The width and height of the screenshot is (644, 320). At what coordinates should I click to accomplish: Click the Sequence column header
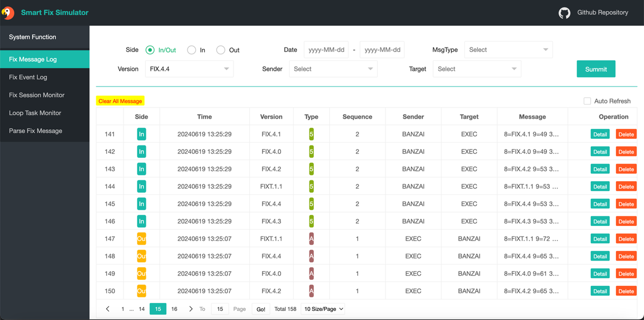click(357, 117)
